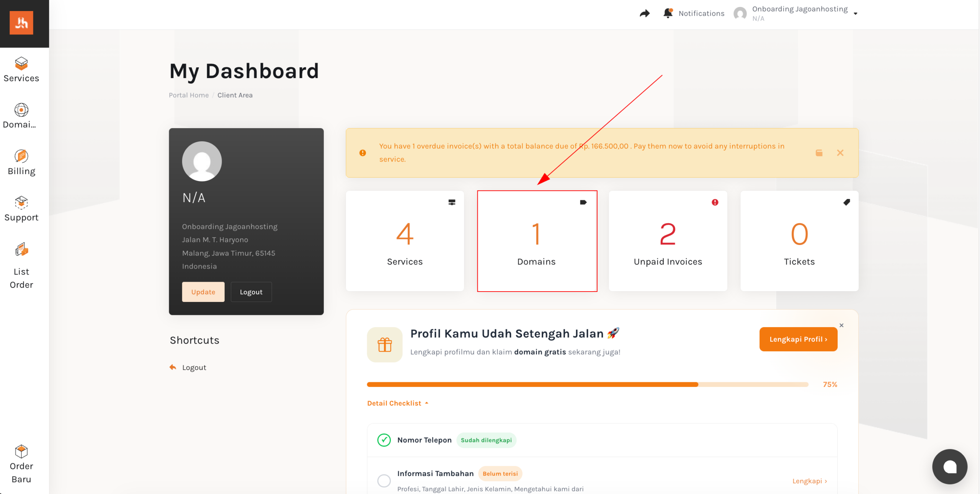Click the alert icon on Unpaid Invoices card
The height and width of the screenshot is (494, 980).
pos(715,202)
